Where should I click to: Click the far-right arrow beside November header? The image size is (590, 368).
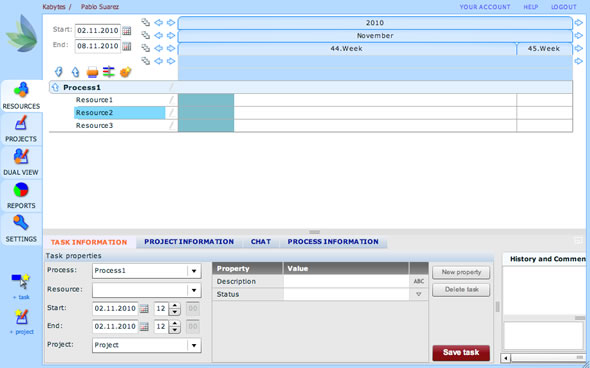click(x=578, y=36)
